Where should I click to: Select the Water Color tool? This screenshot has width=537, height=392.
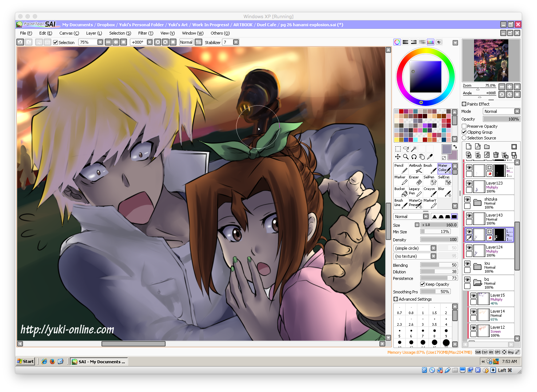click(x=445, y=169)
